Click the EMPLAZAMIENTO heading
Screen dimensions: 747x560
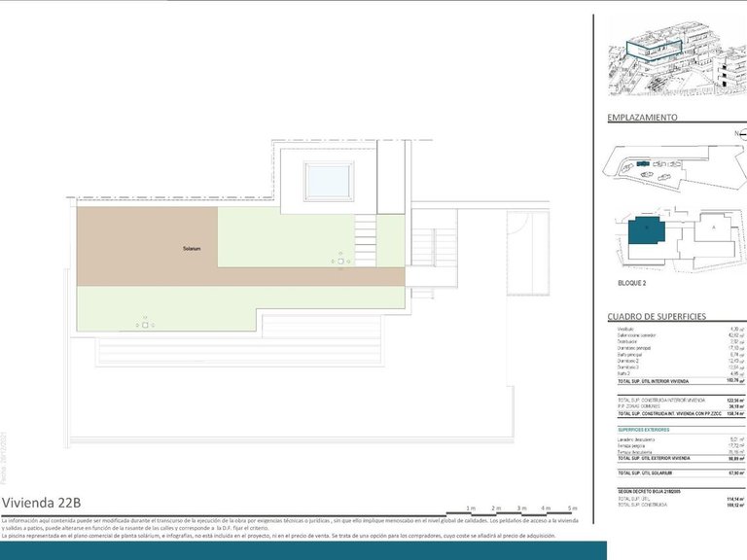point(642,118)
